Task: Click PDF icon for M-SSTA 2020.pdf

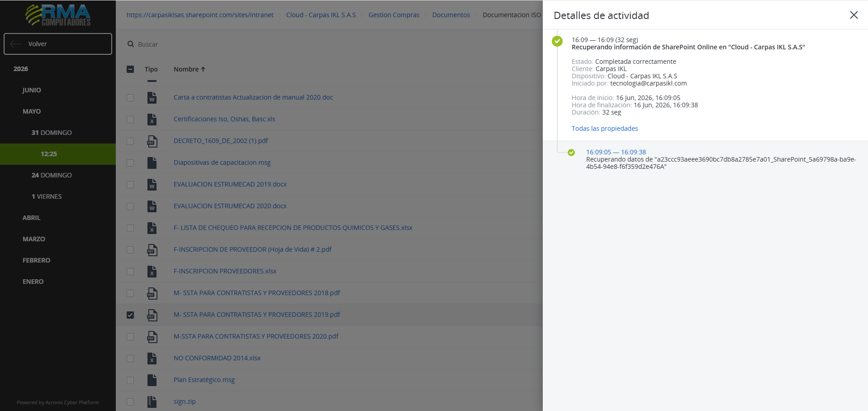Action: coord(152,336)
